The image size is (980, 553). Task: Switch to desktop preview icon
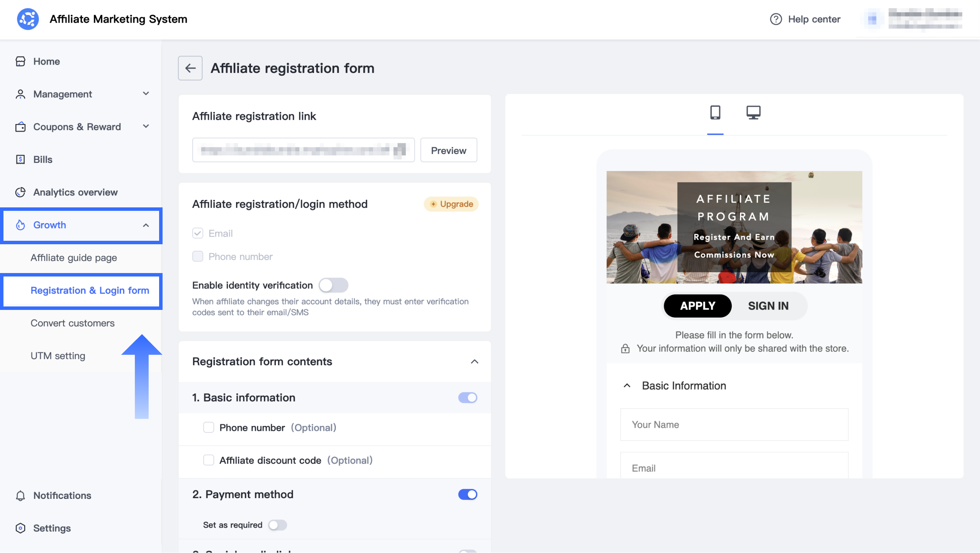(x=753, y=113)
